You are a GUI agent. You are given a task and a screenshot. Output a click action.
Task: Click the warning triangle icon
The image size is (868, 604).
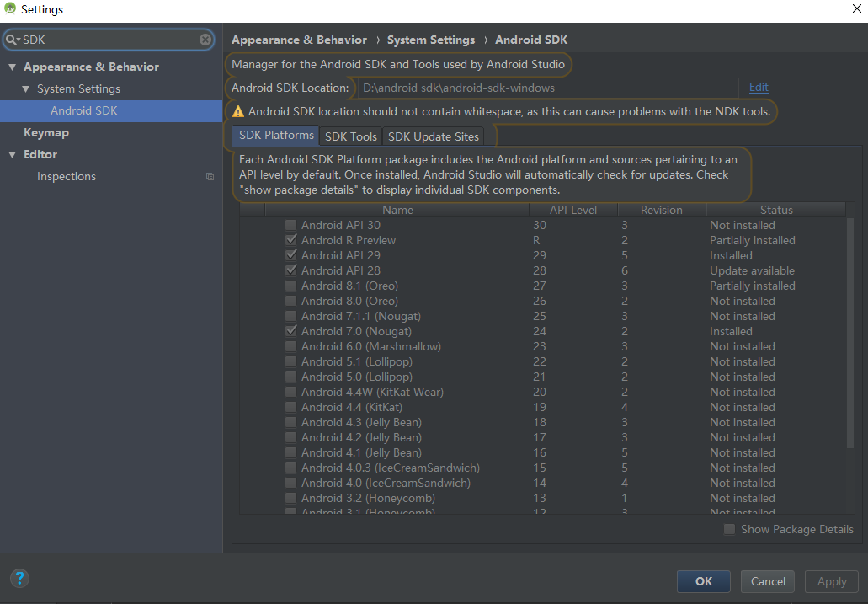(x=238, y=112)
